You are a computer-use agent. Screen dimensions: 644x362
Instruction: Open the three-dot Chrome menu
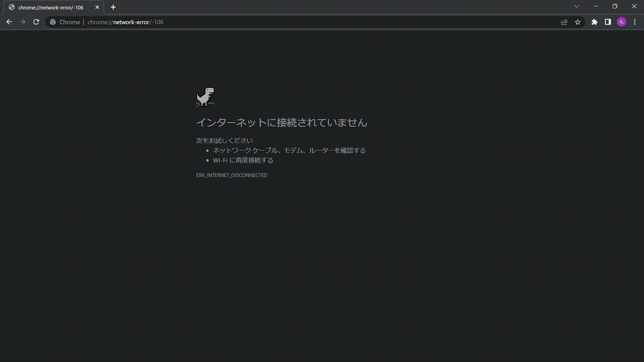pos(635,22)
